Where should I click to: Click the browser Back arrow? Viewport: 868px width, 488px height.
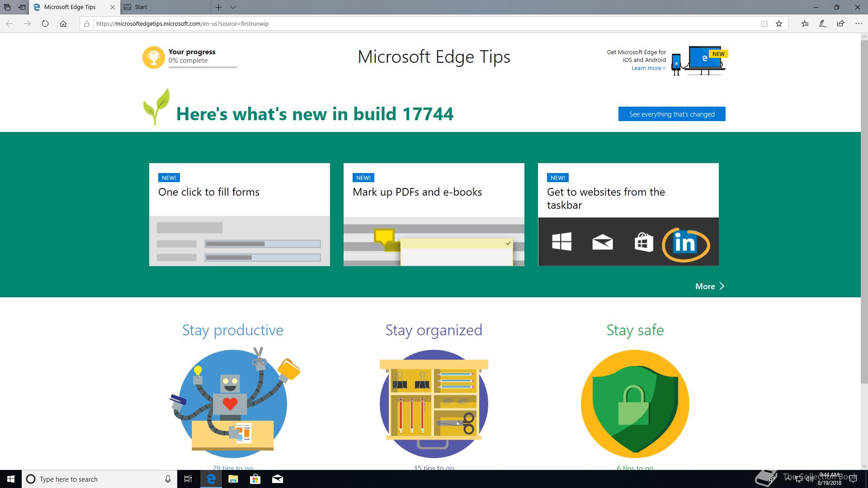click(9, 23)
